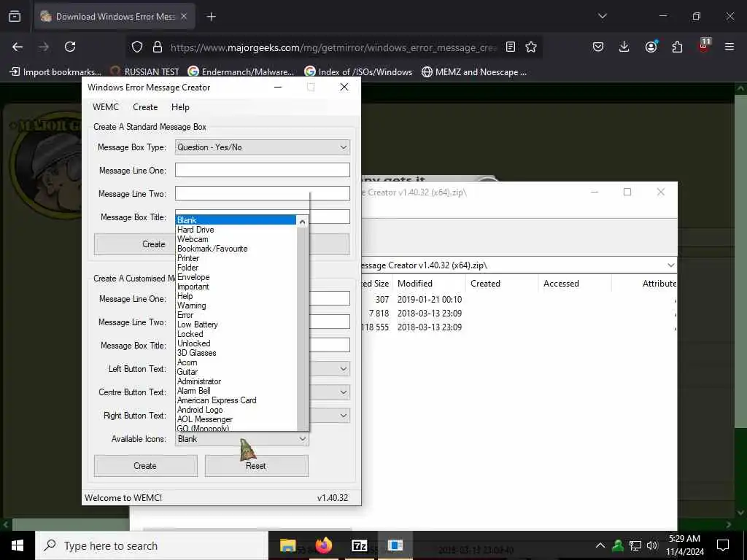Screen dimensions: 747x560
Task: Expand the Left Button Text dropdown
Action: tap(343, 368)
